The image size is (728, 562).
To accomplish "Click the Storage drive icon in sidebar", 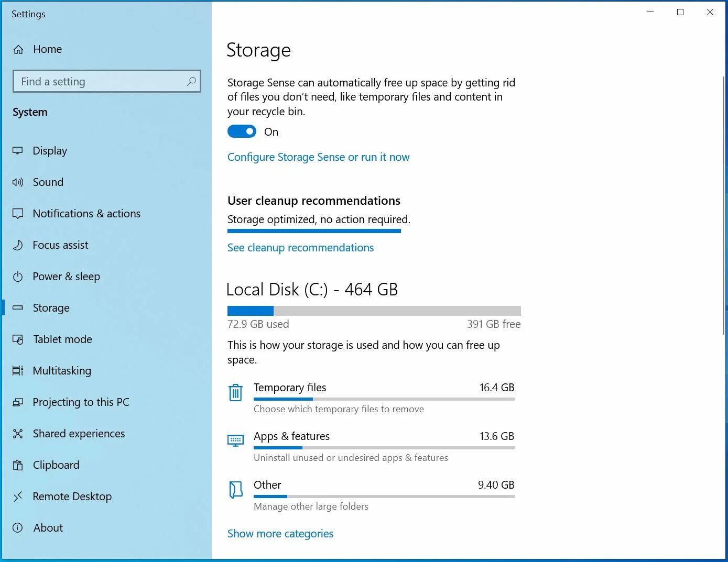I will pos(18,308).
